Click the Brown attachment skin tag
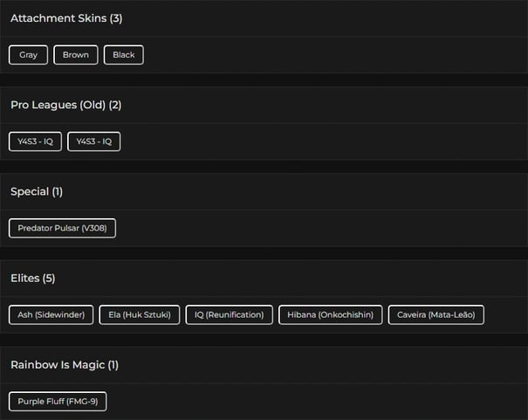Image resolution: width=528 pixels, height=420 pixels. [76, 55]
